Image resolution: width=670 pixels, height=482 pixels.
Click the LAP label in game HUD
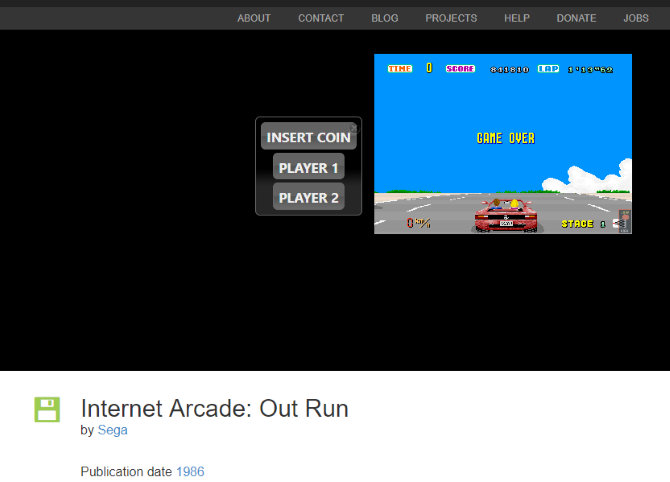(548, 68)
